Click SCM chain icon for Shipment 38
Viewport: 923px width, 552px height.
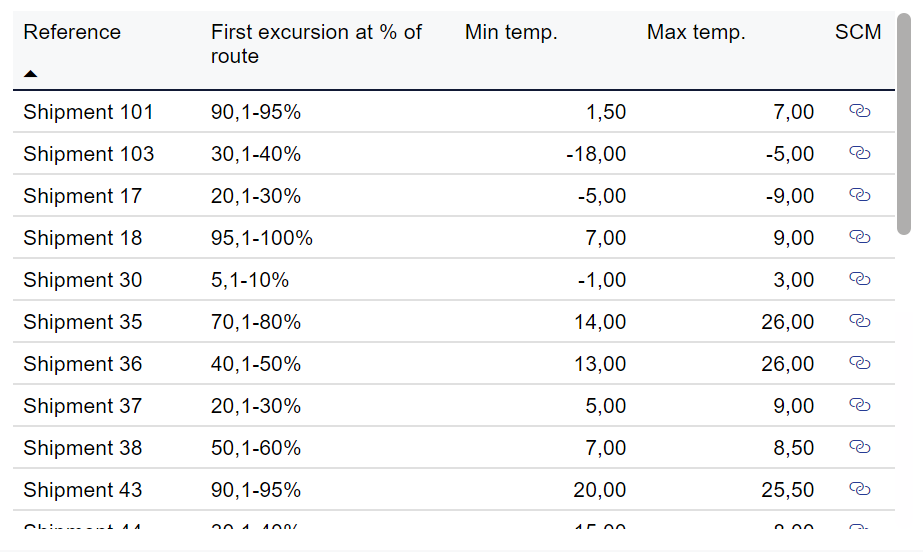coord(859,447)
